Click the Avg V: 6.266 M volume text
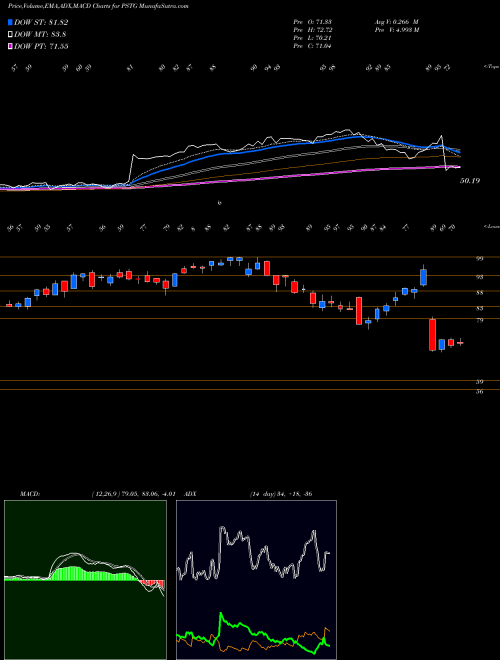The width and height of the screenshot is (500, 660). pyautogui.click(x=396, y=22)
